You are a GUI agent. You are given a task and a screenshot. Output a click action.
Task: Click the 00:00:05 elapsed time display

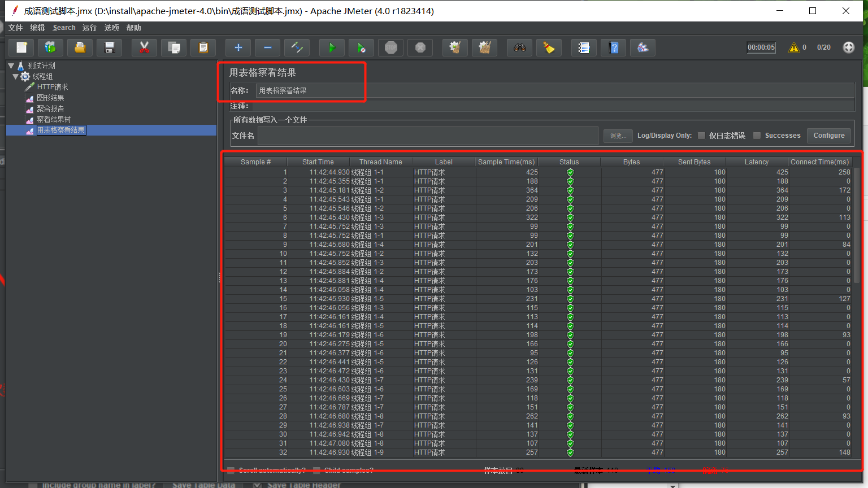(x=761, y=47)
